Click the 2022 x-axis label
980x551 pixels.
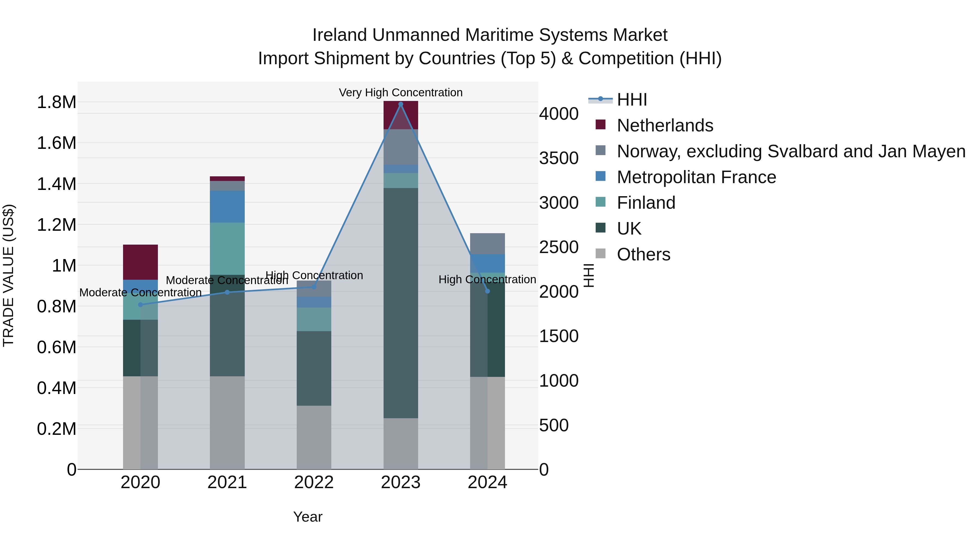(314, 482)
